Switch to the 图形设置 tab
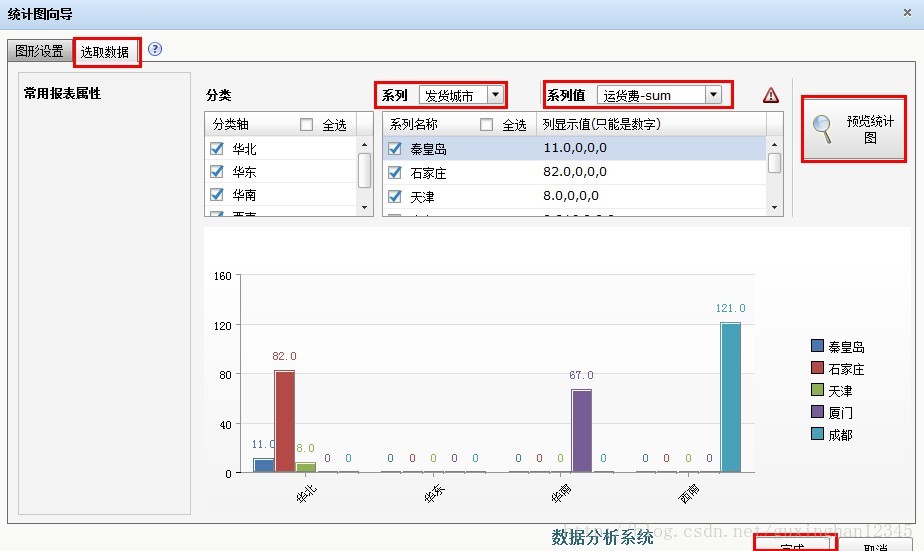 click(x=39, y=51)
